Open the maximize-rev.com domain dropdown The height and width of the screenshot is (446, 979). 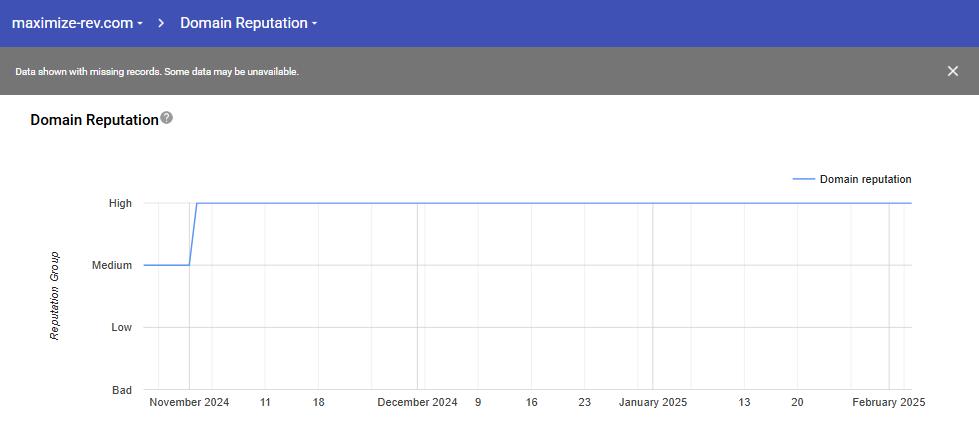[x=77, y=23]
